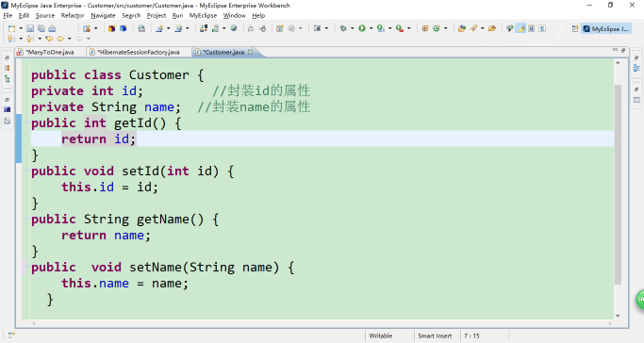Click the New Java Package icon
Image resolution: width=644 pixels, height=343 pixels.
(425, 28)
